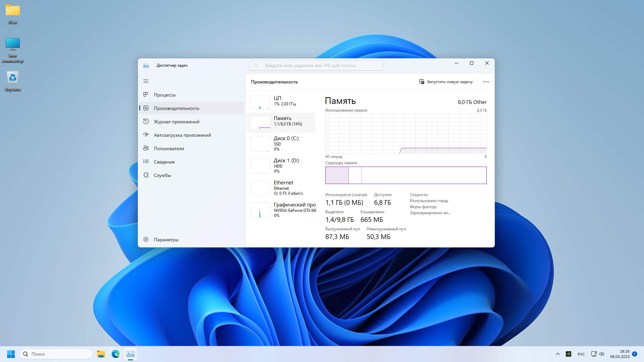
Task: Open the Processes page icon
Action: (x=146, y=95)
